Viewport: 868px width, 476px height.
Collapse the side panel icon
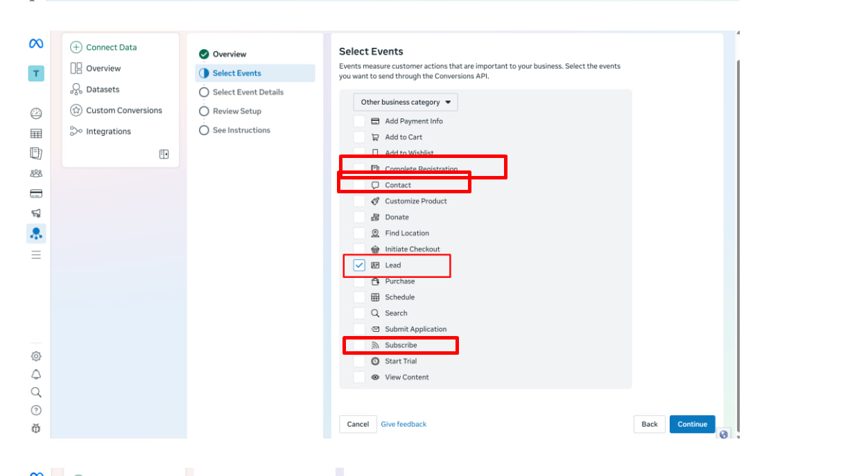[x=164, y=155]
